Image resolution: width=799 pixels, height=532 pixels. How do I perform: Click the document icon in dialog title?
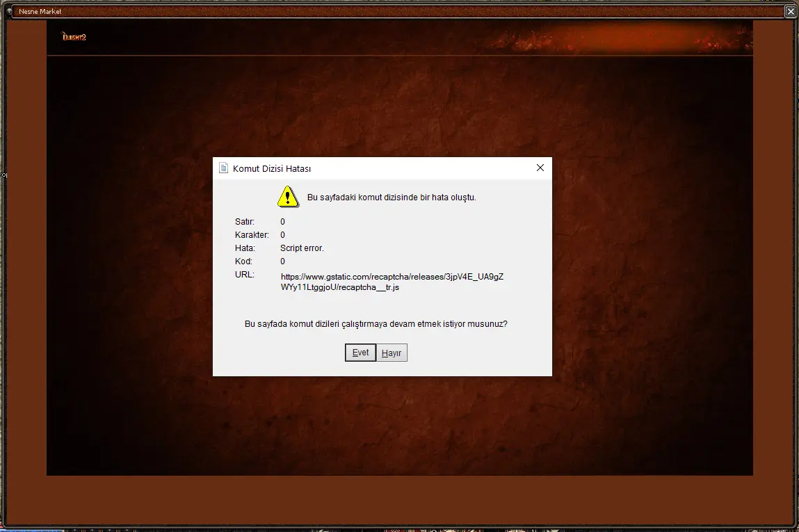(x=223, y=168)
